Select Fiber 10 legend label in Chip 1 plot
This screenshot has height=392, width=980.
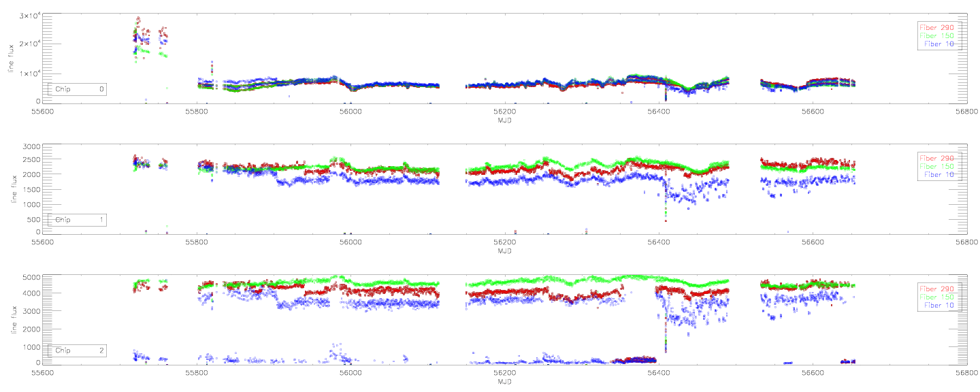pyautogui.click(x=939, y=175)
